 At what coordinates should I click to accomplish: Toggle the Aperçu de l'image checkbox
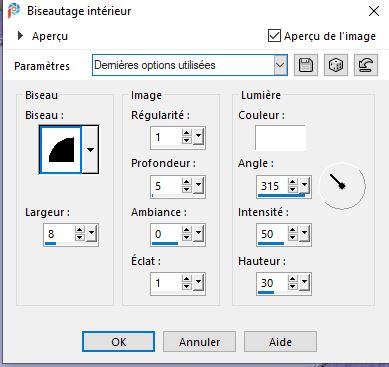point(274,35)
